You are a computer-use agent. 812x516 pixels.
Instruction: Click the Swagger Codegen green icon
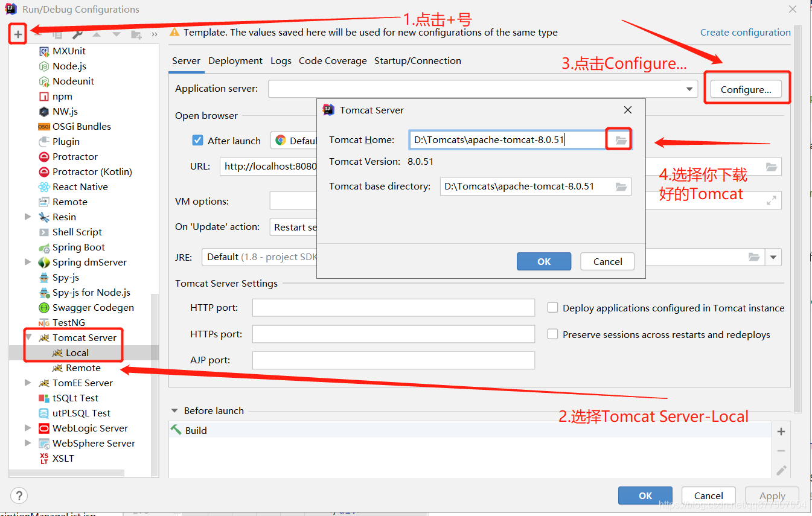coord(43,308)
